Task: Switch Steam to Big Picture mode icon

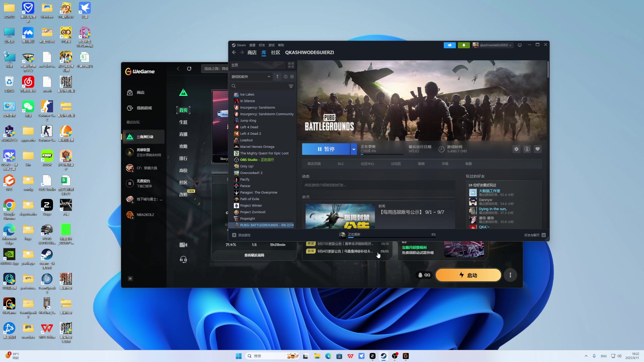Action: click(520, 45)
